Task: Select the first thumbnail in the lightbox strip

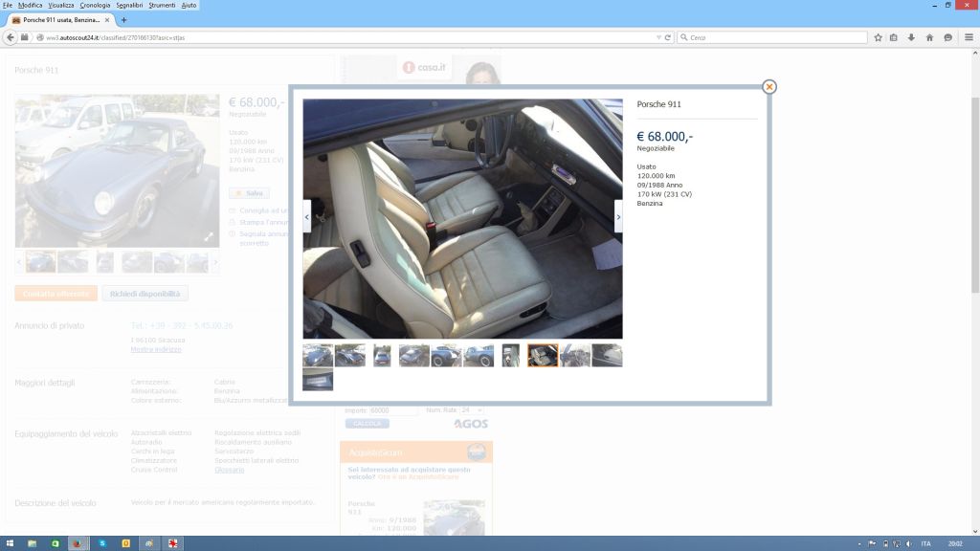Action: coord(318,356)
